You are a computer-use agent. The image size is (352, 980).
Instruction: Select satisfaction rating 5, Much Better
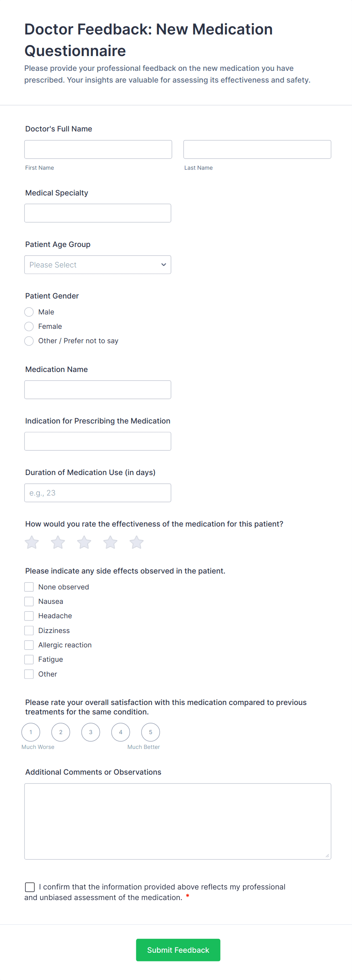151,731
